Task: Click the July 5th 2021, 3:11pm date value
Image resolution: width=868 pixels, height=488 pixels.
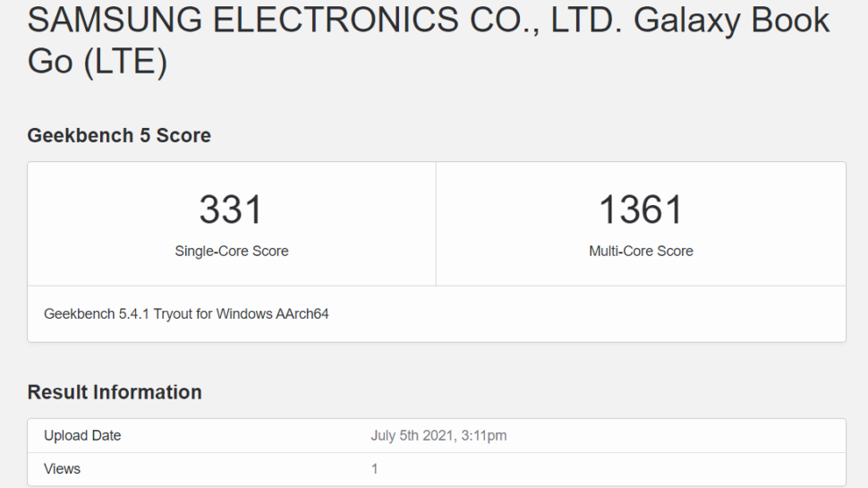Action: [438, 436]
